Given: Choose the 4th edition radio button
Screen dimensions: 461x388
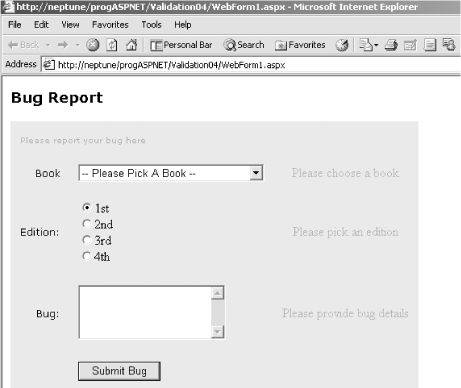Looking at the screenshot, I should pos(87,256).
